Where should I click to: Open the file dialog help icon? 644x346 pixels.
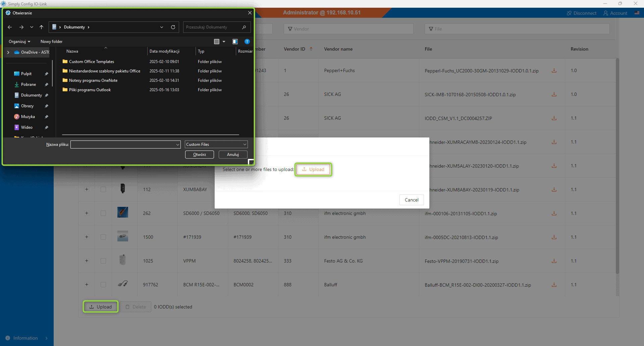coord(247,42)
